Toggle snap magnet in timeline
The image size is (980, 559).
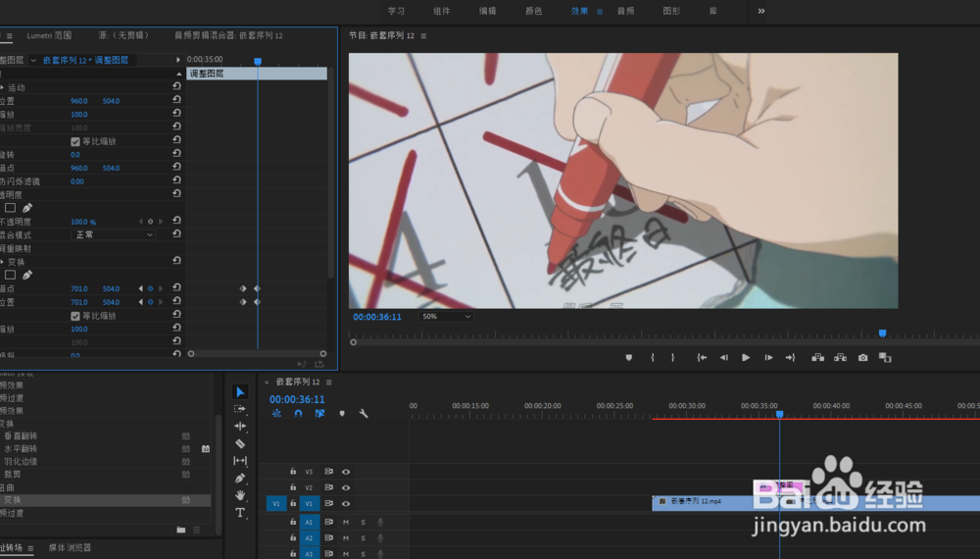click(298, 413)
